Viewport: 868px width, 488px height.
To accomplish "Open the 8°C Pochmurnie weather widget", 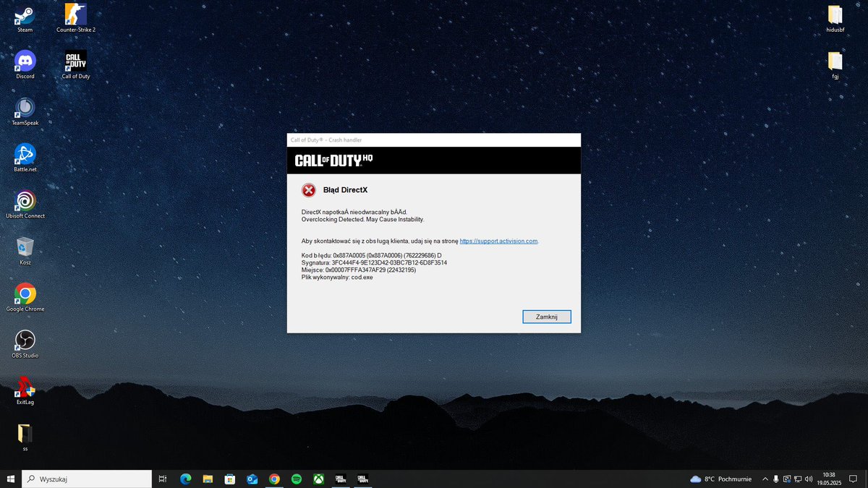I will pos(720,479).
